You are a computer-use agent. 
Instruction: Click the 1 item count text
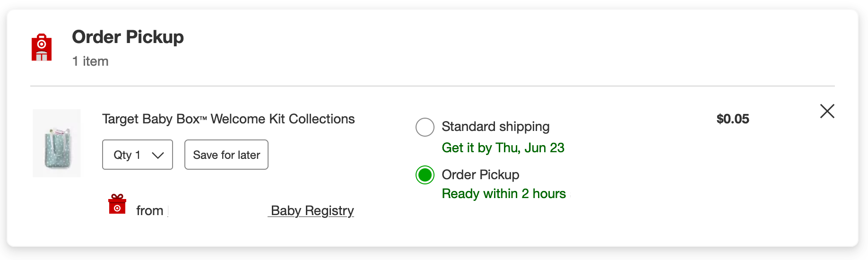[90, 61]
